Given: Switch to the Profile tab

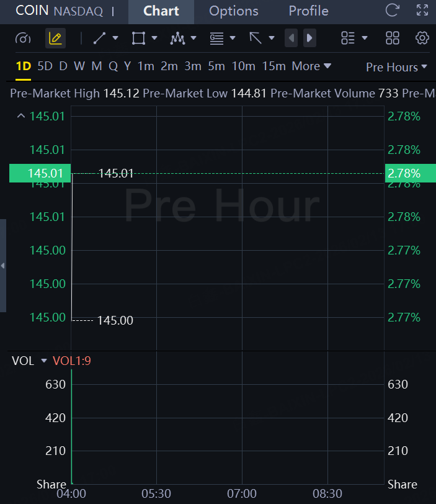Looking at the screenshot, I should [308, 11].
